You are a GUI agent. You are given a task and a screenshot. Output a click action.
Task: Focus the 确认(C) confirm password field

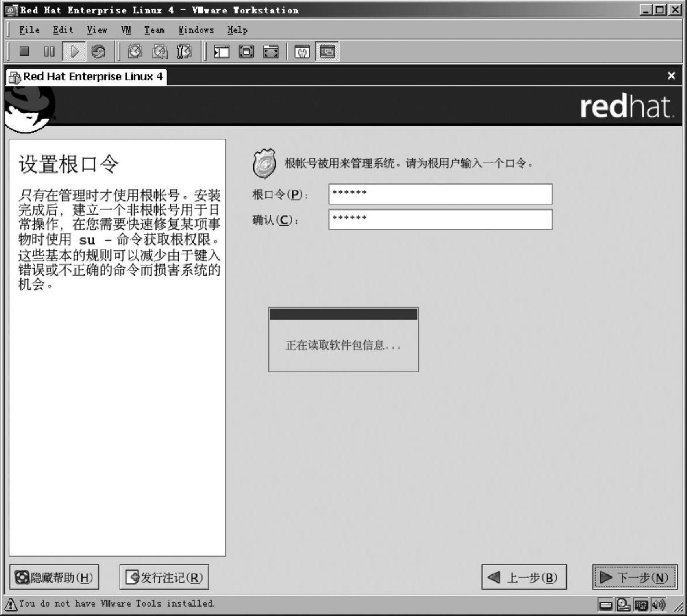[x=440, y=219]
